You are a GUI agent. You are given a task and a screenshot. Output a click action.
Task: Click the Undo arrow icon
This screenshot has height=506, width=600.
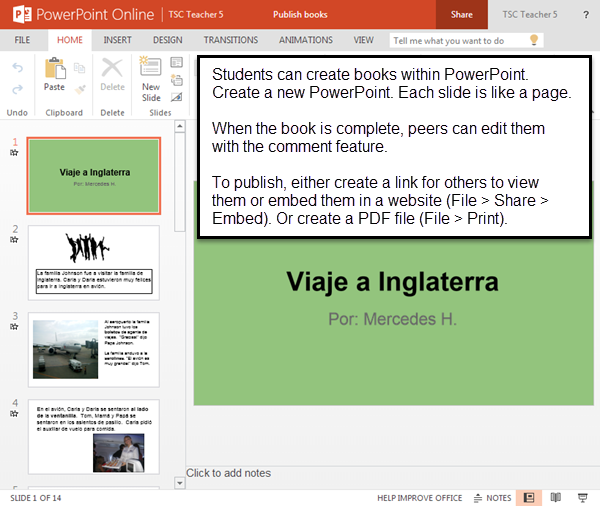[x=17, y=67]
